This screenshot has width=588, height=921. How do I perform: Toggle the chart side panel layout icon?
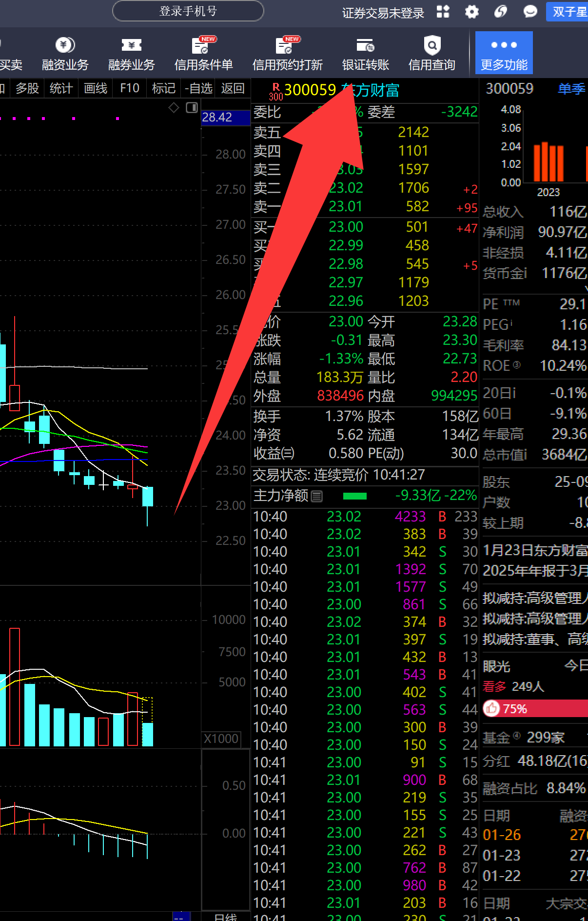192,107
